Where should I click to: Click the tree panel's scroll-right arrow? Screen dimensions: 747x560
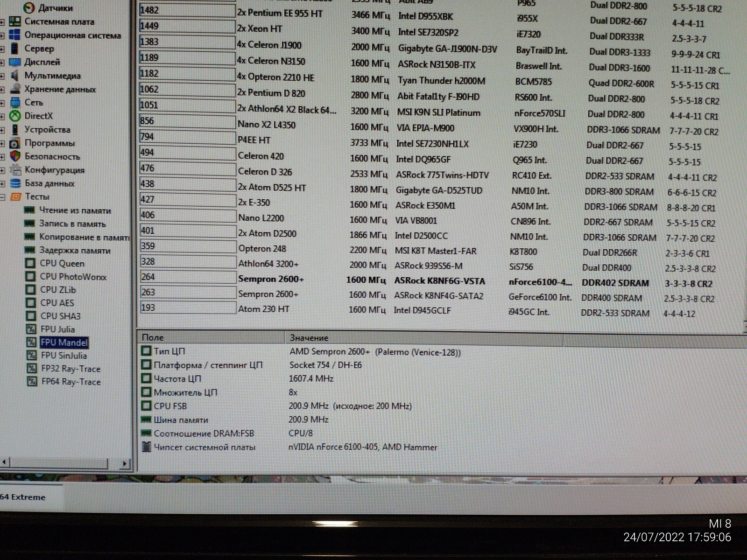124,463
